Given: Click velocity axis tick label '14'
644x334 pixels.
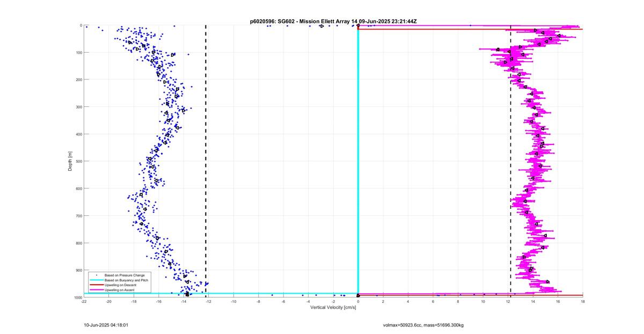Looking at the screenshot, I should [533, 302].
